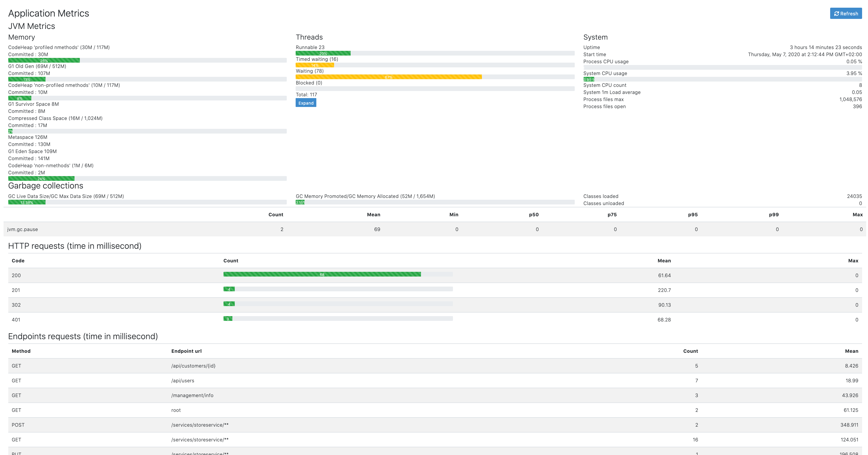
Task: Click the System CPU usage bar
Action: tap(589, 79)
